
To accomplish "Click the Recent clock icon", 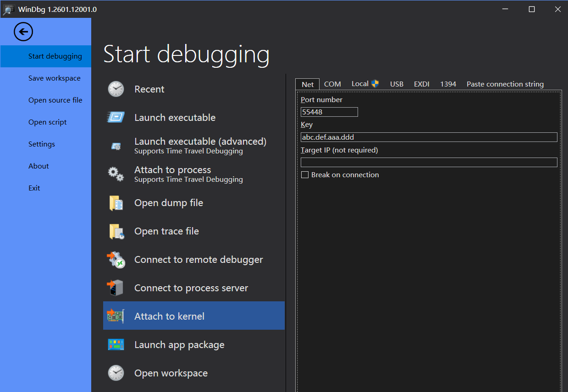I will click(x=116, y=89).
